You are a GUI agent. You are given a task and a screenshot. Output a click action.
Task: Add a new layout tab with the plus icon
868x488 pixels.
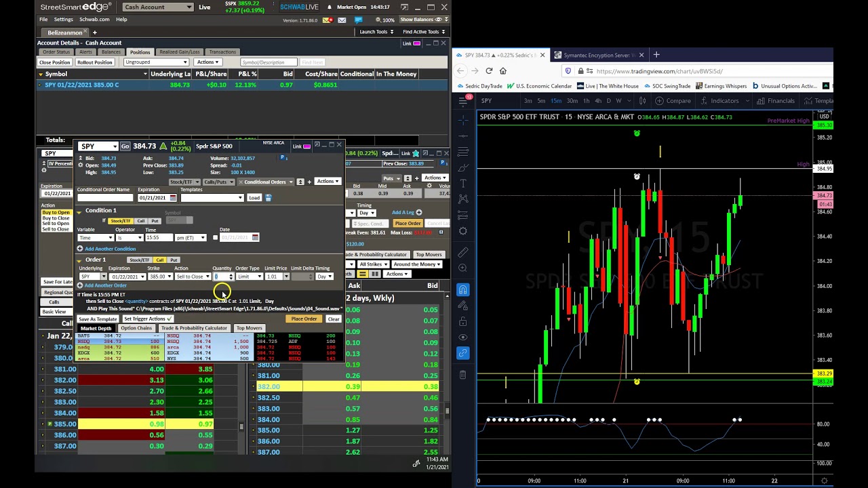click(x=94, y=32)
